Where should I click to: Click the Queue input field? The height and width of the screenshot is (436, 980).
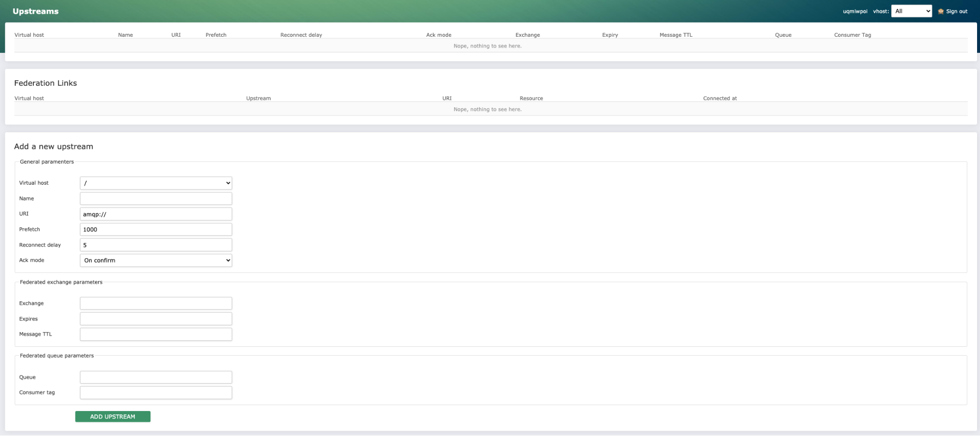point(156,377)
